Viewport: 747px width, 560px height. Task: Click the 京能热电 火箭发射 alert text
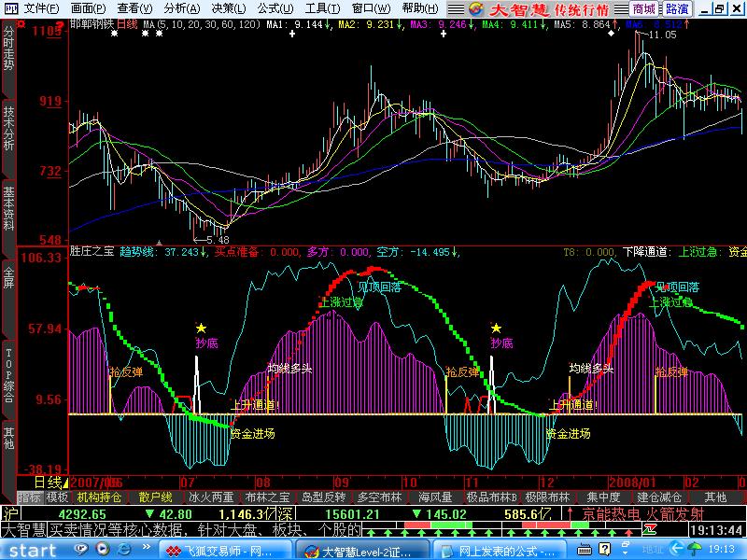(x=642, y=514)
